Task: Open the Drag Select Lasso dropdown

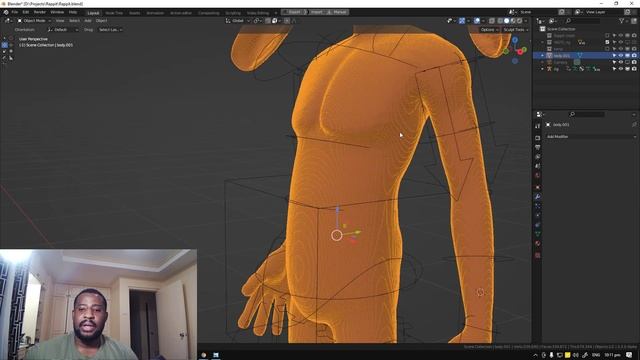Action: pos(110,30)
